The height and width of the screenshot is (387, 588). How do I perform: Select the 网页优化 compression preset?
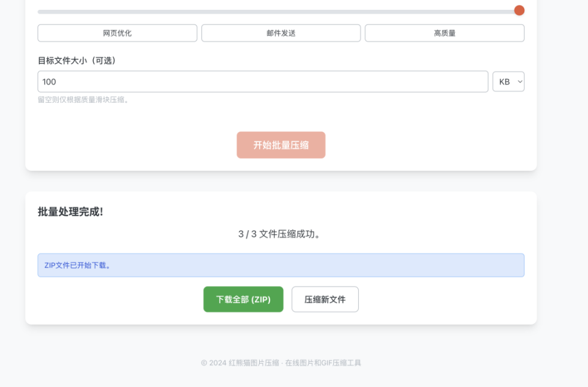[x=117, y=32]
